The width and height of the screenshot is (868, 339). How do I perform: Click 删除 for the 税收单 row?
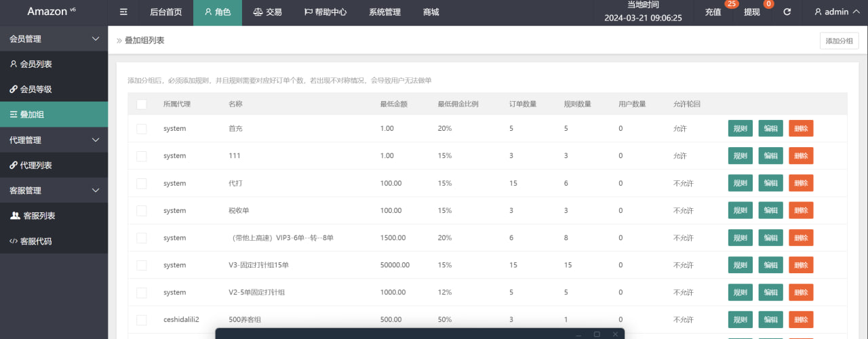[x=801, y=210]
